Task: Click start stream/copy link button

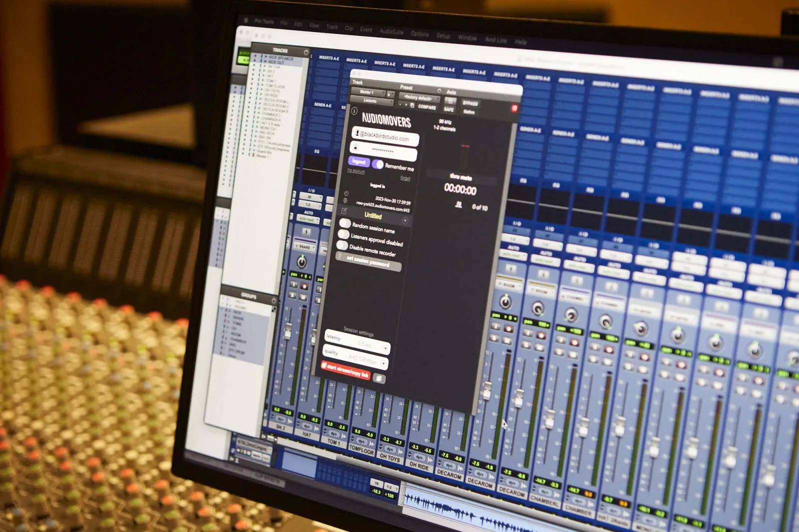Action: click(345, 370)
